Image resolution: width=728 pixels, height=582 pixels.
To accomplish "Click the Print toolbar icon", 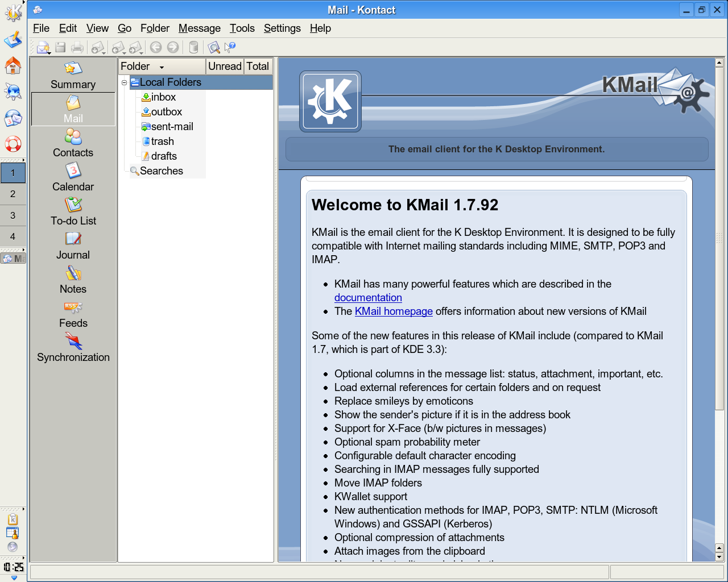I will click(x=77, y=47).
